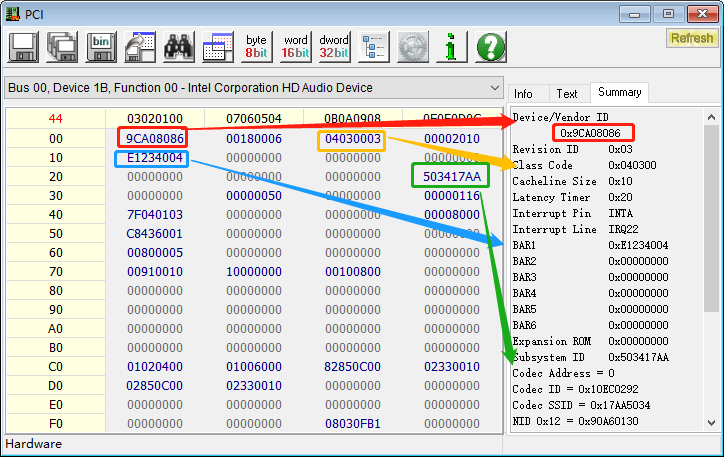Select register value E1234004
This screenshot has height=457, width=724.
click(x=155, y=158)
